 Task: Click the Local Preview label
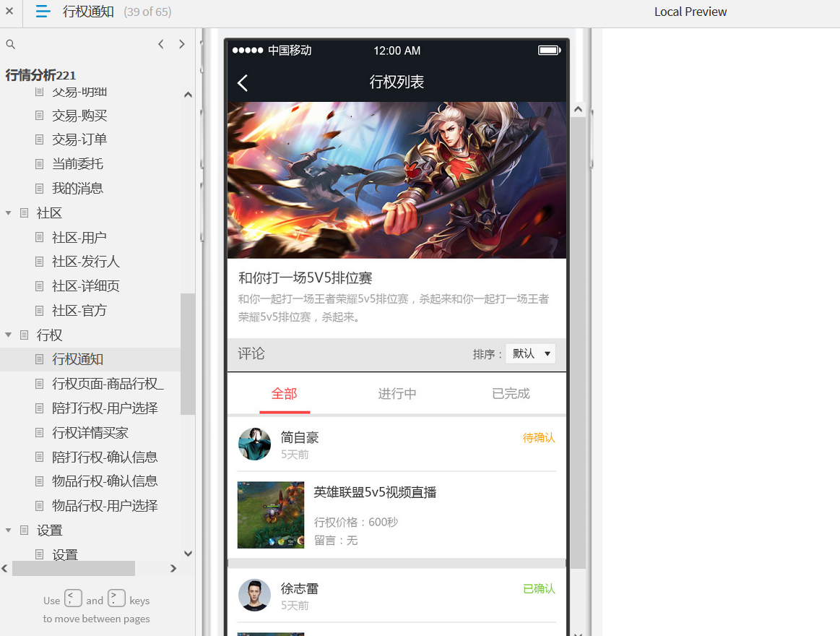point(690,12)
